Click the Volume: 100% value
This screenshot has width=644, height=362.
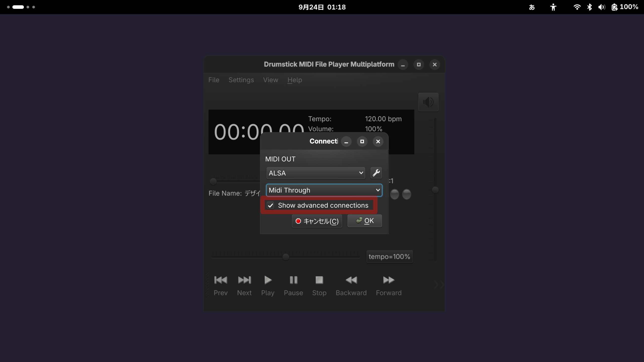[x=374, y=129]
